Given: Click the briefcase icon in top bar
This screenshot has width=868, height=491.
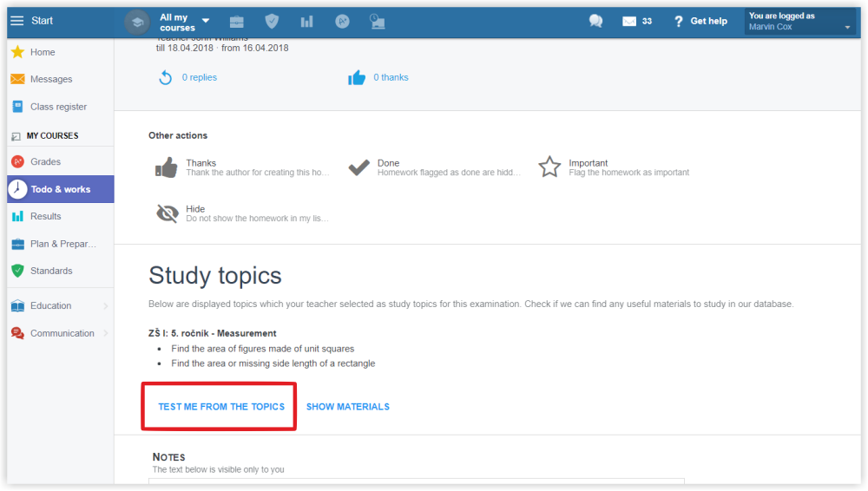Looking at the screenshot, I should pyautogui.click(x=236, y=21).
